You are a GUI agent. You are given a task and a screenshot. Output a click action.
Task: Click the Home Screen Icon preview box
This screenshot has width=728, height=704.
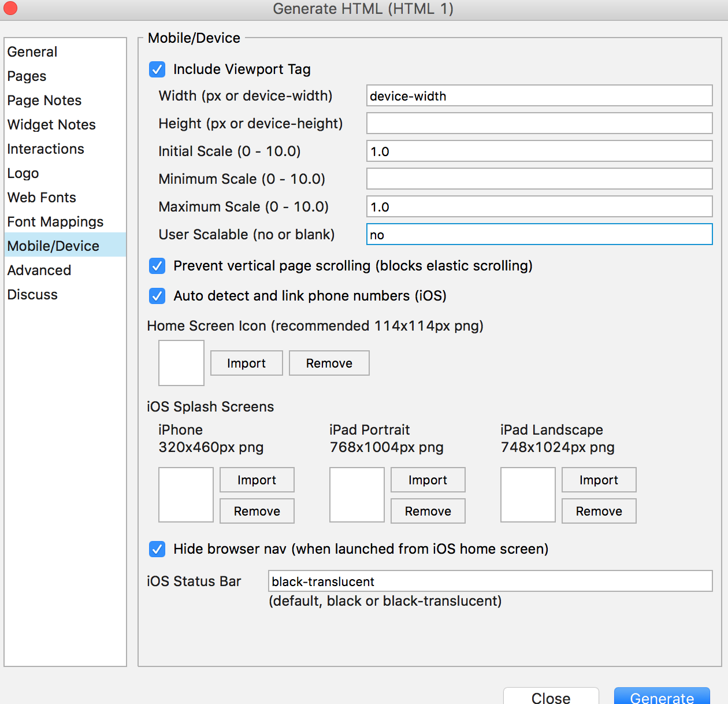pos(181,363)
